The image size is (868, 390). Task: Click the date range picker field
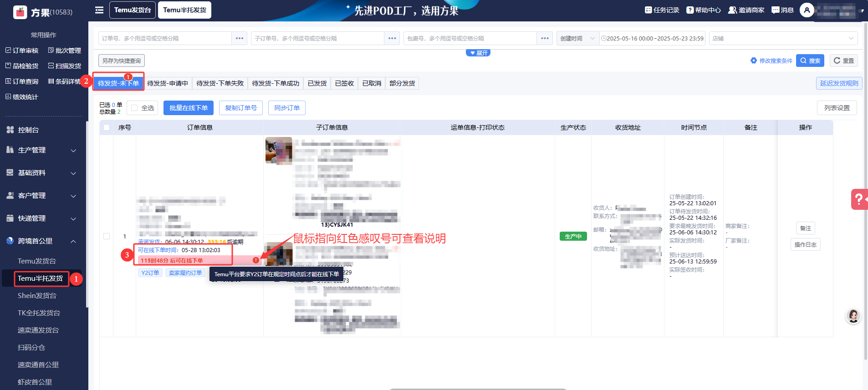coord(652,38)
